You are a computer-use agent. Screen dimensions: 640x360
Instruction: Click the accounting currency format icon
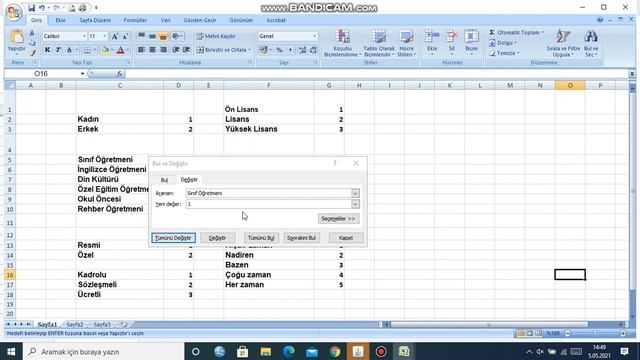point(264,50)
